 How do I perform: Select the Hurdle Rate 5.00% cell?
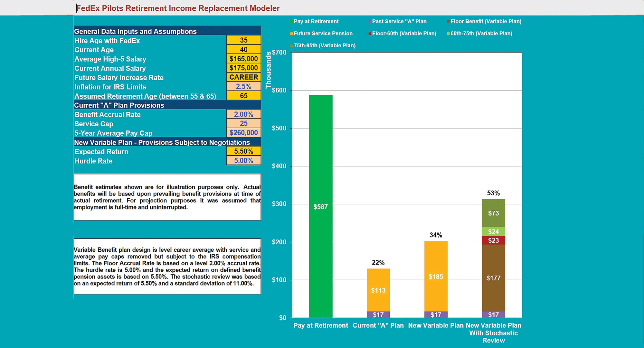pos(244,160)
